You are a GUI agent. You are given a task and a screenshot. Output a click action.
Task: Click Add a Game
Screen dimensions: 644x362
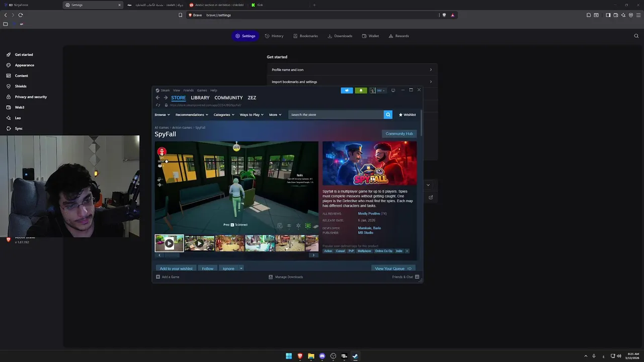[x=168, y=277]
